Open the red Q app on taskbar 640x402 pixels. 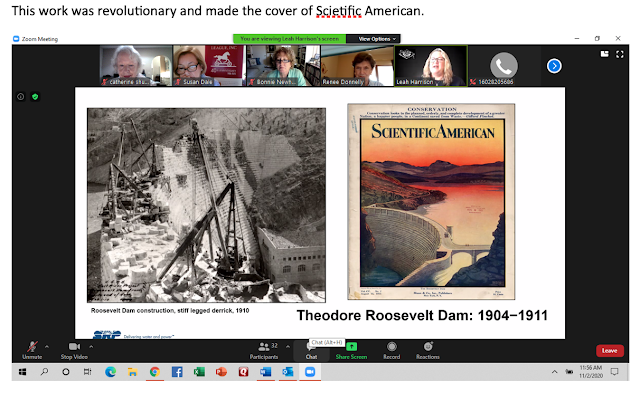(x=244, y=372)
